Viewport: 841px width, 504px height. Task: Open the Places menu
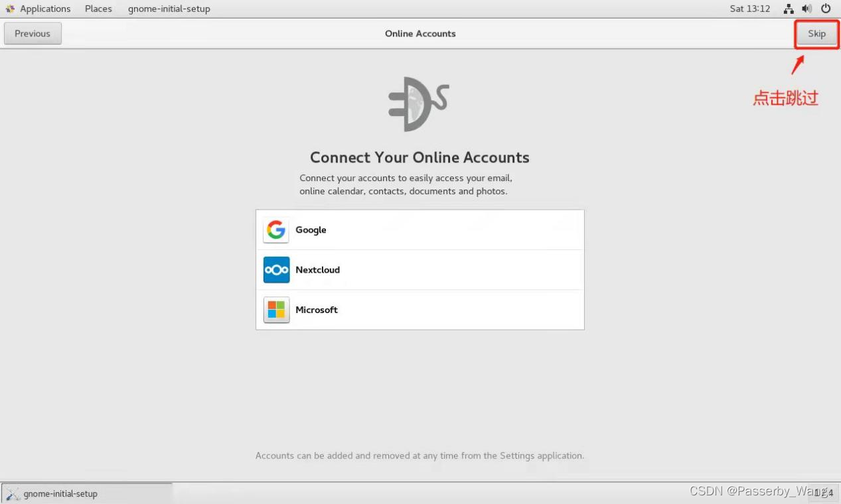coord(98,9)
